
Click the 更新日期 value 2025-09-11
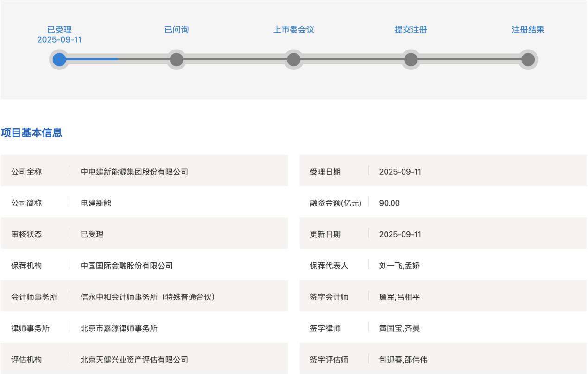click(400, 234)
